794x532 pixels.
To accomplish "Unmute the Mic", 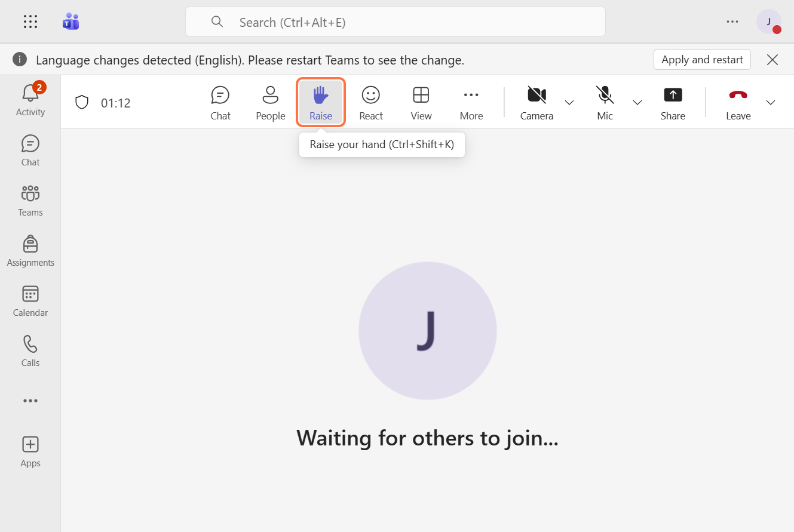I will 605,103.
